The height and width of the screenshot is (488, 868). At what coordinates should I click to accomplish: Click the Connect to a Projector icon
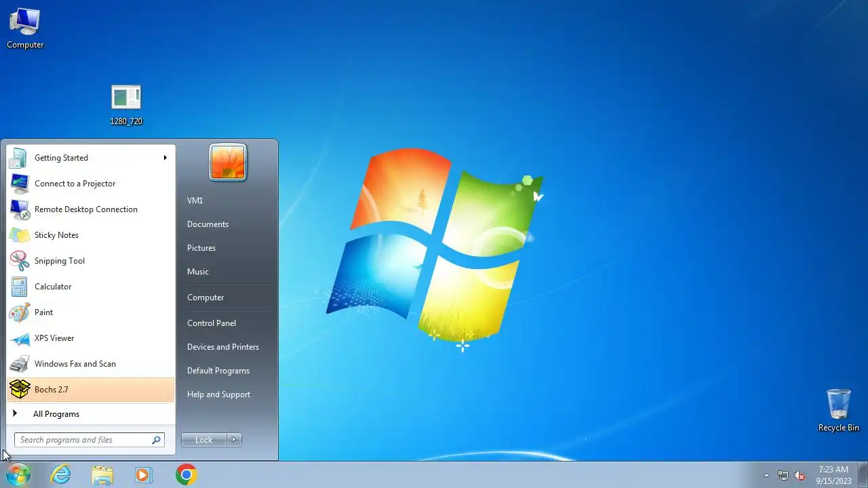[x=19, y=184]
